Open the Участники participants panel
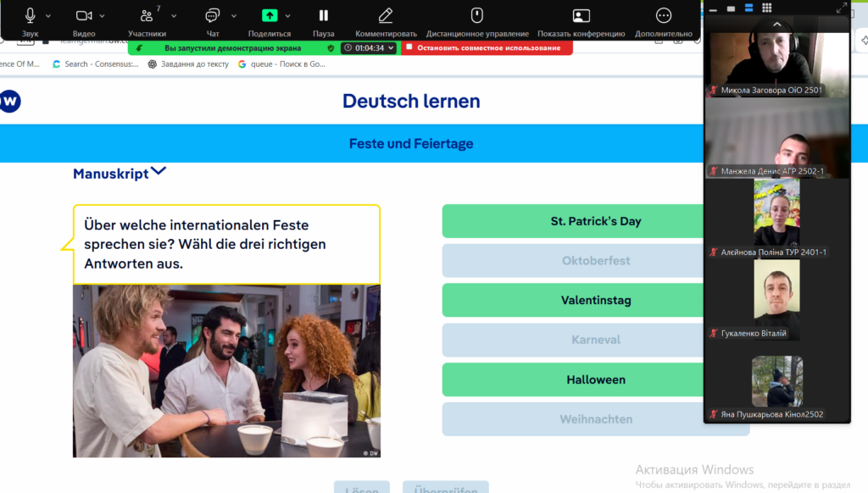This screenshot has height=493, width=868. pyautogui.click(x=147, y=16)
